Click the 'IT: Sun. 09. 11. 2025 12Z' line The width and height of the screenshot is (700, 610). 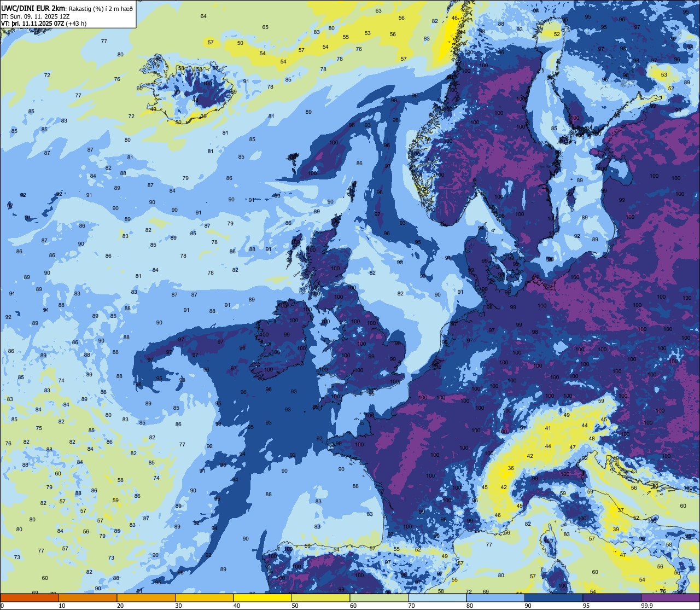click(x=35, y=16)
